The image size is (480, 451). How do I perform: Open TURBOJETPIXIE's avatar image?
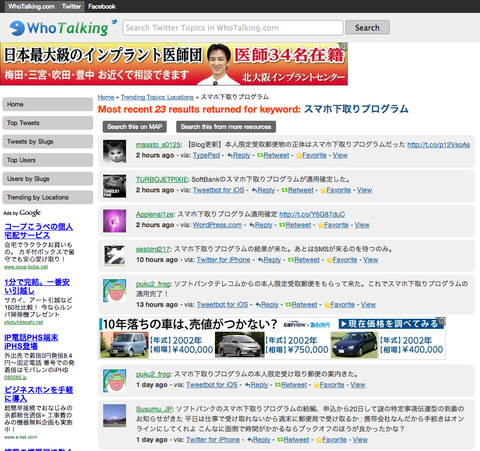pyautogui.click(x=114, y=186)
